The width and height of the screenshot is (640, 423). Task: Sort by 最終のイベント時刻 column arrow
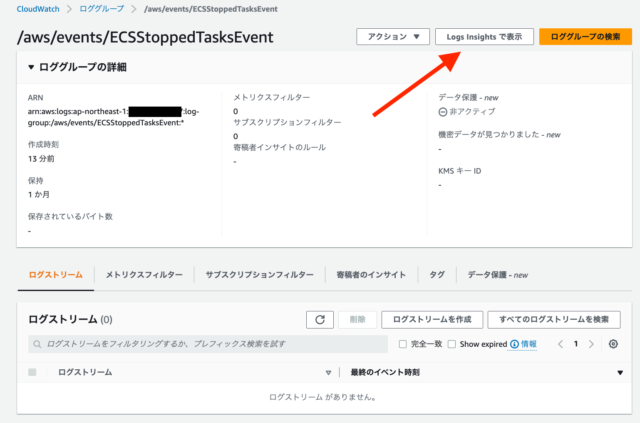[x=620, y=372]
